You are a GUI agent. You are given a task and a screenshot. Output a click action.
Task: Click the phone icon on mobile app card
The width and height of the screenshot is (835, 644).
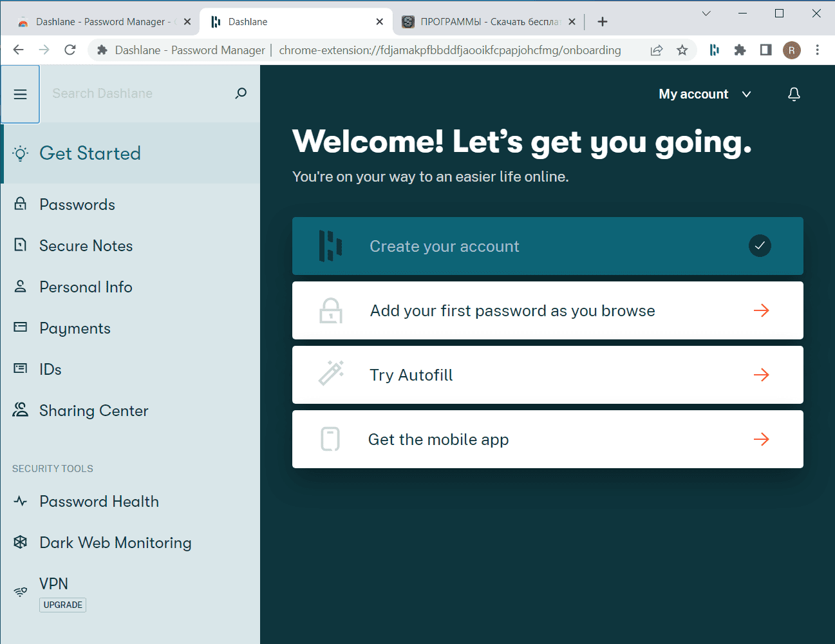(330, 439)
